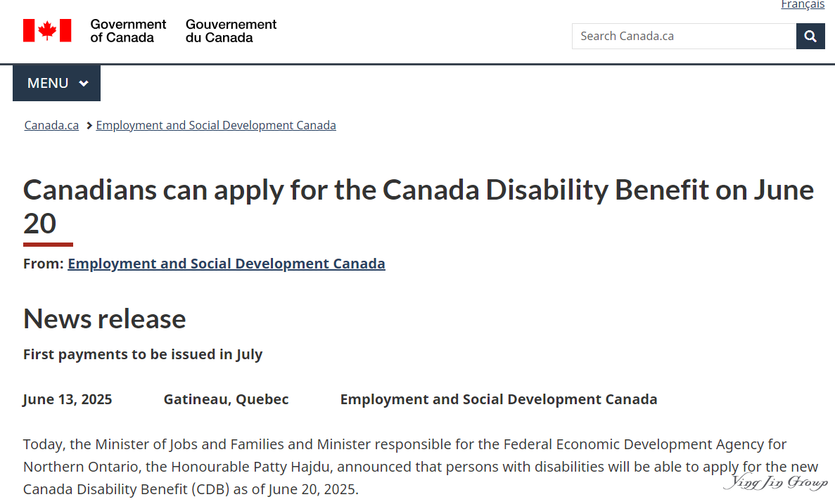835x504 pixels.
Task: Click the 'Gatineau, Quebec' location text
Action: 226,399
